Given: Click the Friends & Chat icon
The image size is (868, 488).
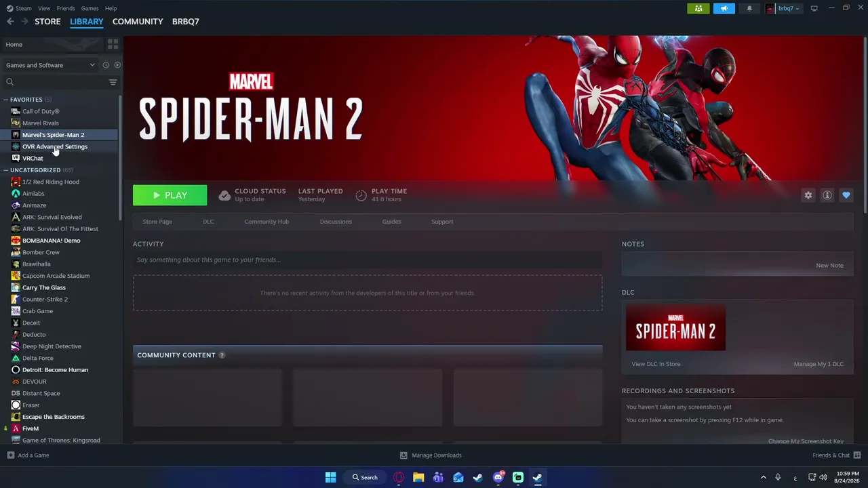Looking at the screenshot, I should (857, 455).
